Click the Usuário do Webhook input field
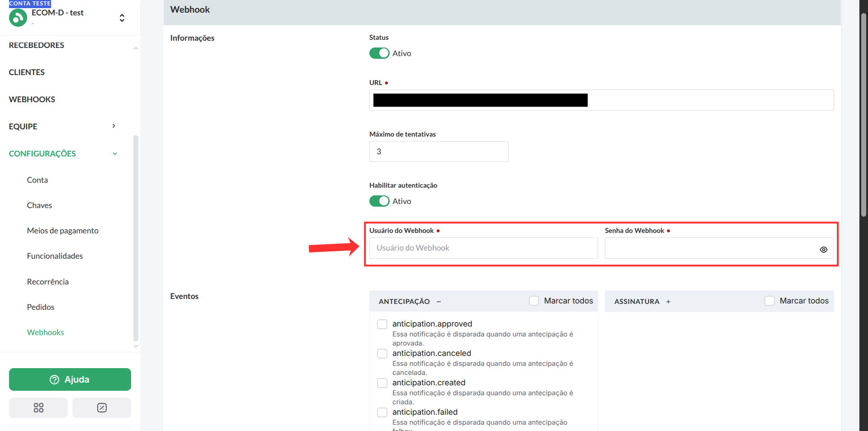The image size is (868, 431). tap(483, 248)
